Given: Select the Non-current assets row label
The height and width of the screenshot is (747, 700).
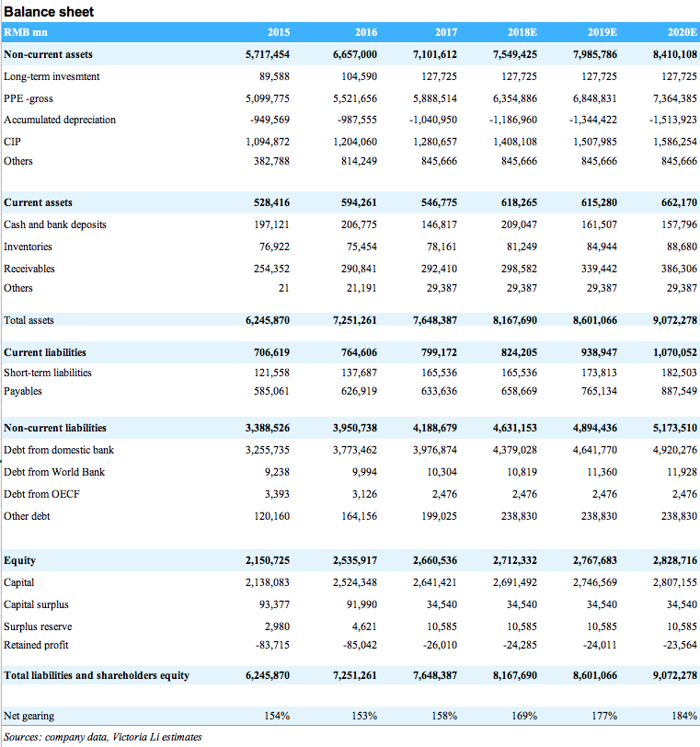Looking at the screenshot, I should (48, 54).
